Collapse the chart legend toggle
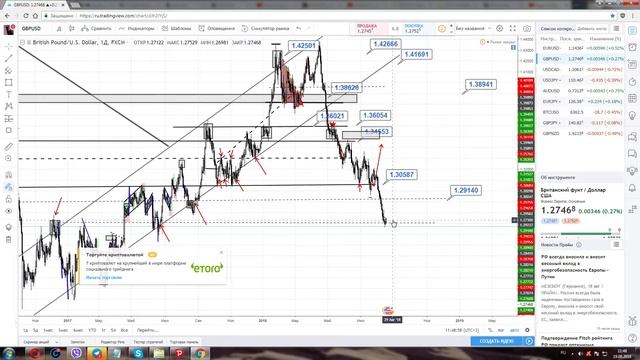This screenshot has height=360, width=640. 23,42
